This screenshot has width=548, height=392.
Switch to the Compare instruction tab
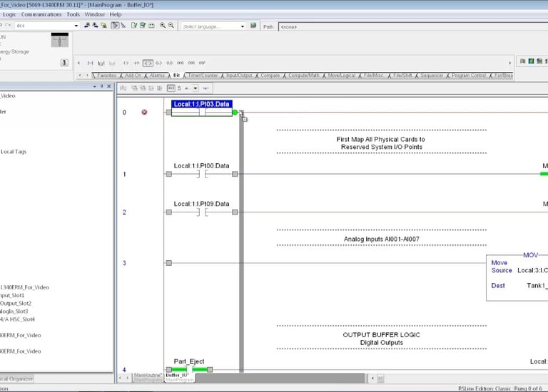(270, 76)
